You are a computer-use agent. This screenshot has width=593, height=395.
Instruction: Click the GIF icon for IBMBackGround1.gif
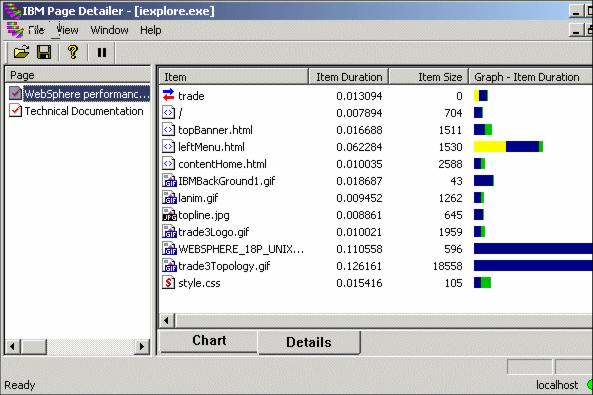click(169, 180)
